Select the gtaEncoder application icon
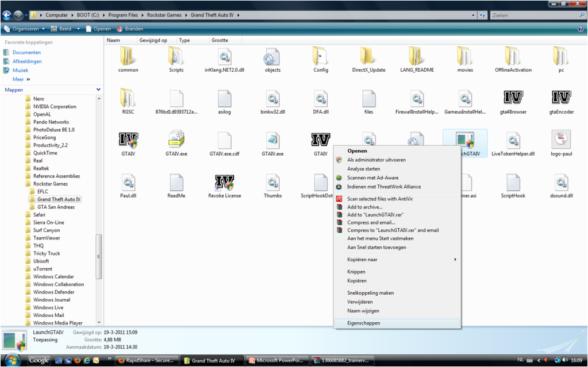Viewport: 588px width, 367px height. coord(561,98)
